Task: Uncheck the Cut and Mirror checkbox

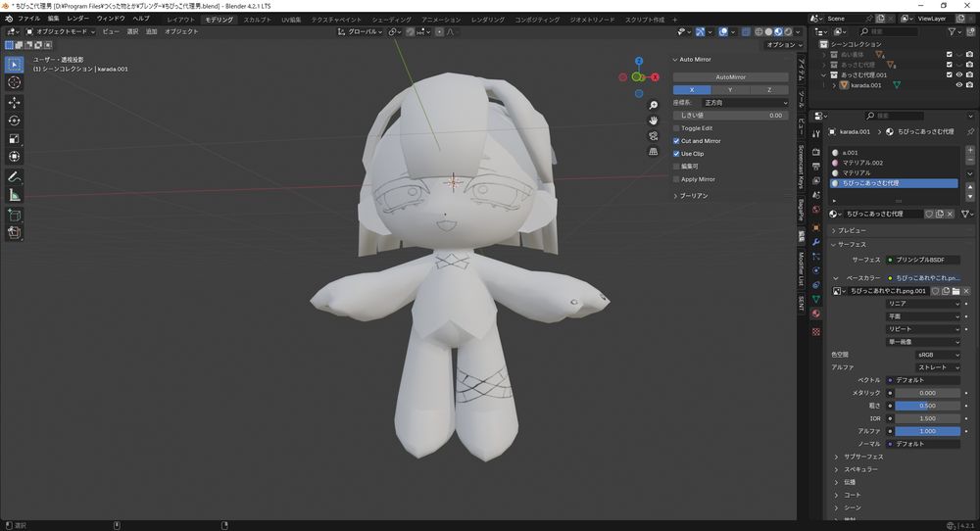Action: (676, 141)
